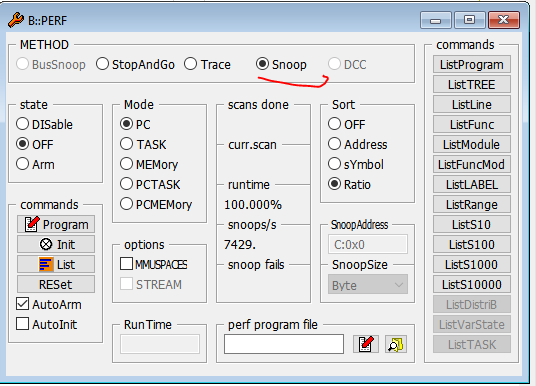Click the wrench icon in B::PERF title bar
Screen dimensions: 536x386
point(16,20)
